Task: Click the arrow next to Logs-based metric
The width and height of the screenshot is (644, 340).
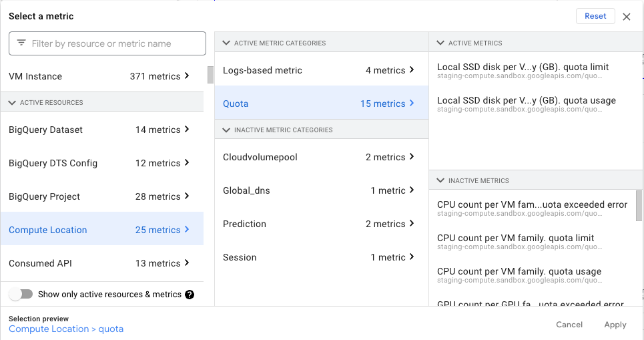Action: click(412, 70)
